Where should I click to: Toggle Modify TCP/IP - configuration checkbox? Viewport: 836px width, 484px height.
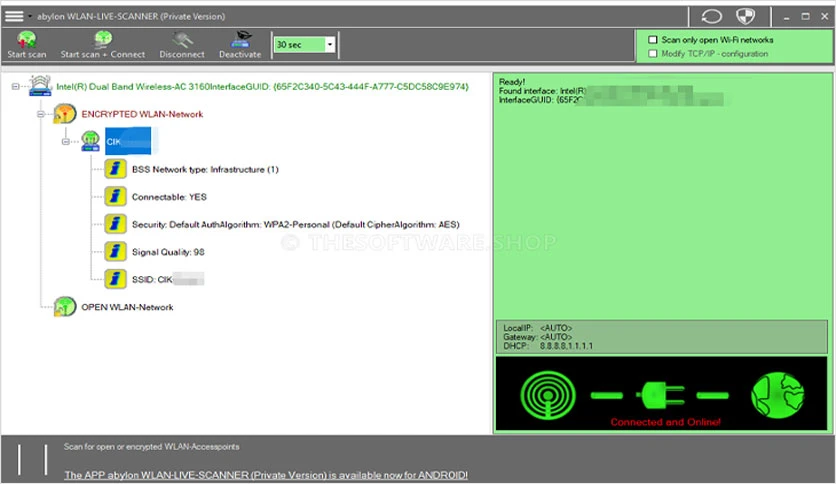tap(653, 53)
